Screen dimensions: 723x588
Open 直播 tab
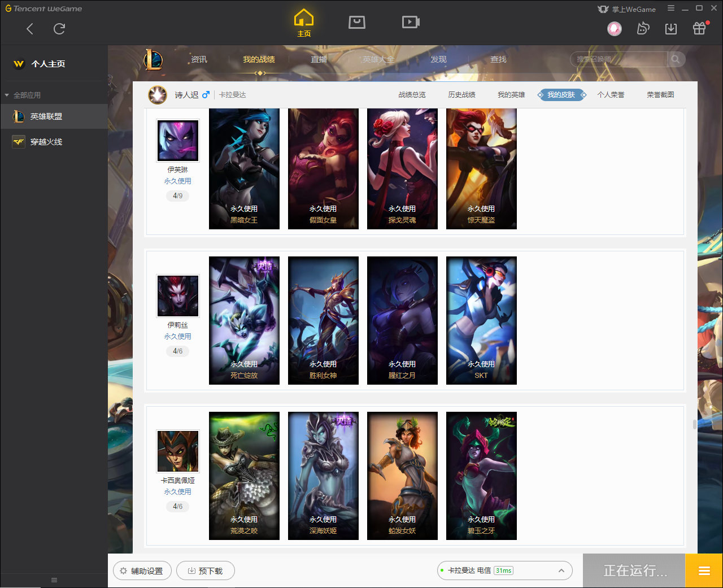pos(319,59)
